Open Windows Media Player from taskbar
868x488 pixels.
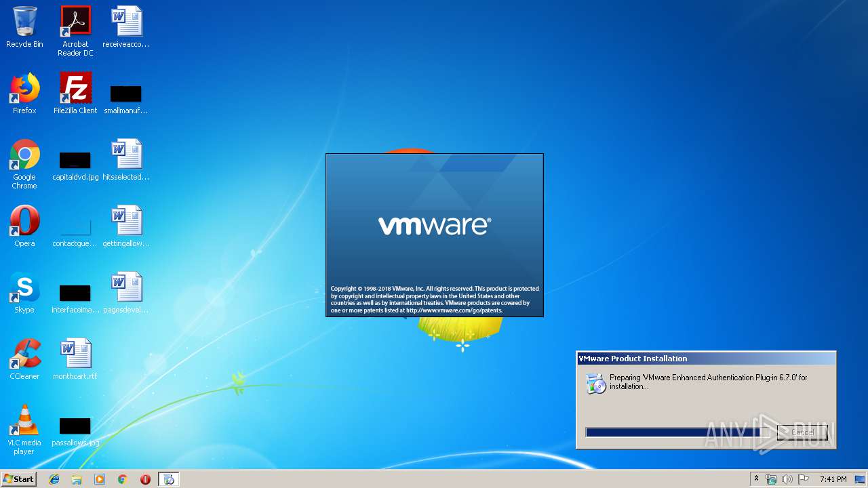pos(100,479)
